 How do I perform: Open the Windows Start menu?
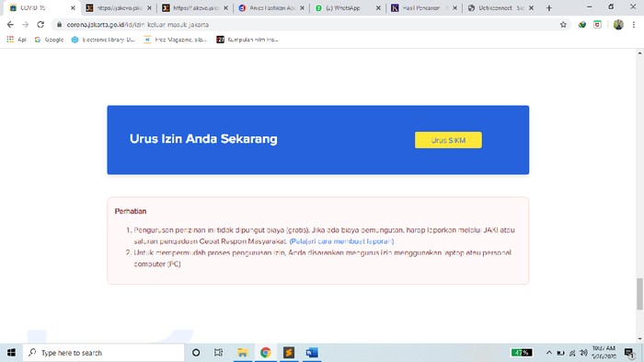pyautogui.click(x=11, y=353)
